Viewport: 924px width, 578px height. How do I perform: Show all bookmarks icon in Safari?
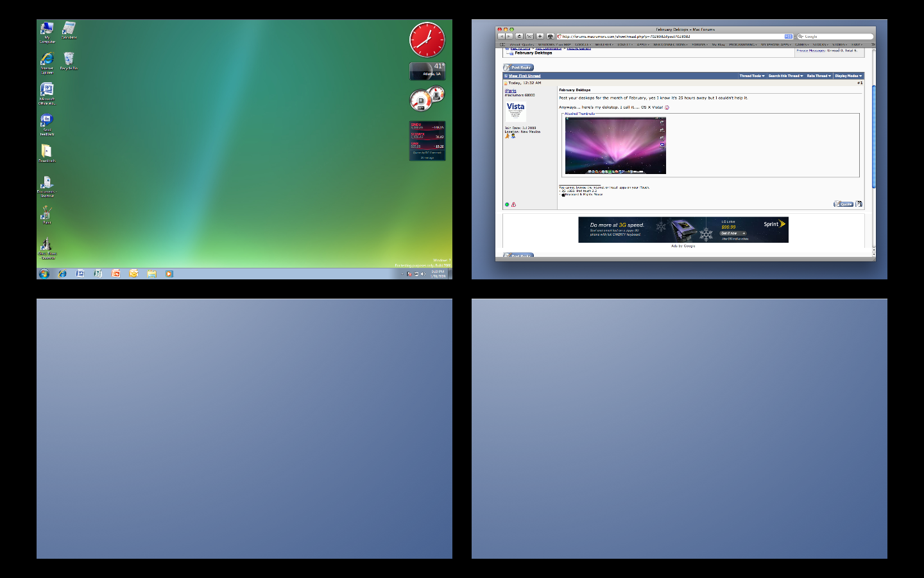(x=502, y=44)
